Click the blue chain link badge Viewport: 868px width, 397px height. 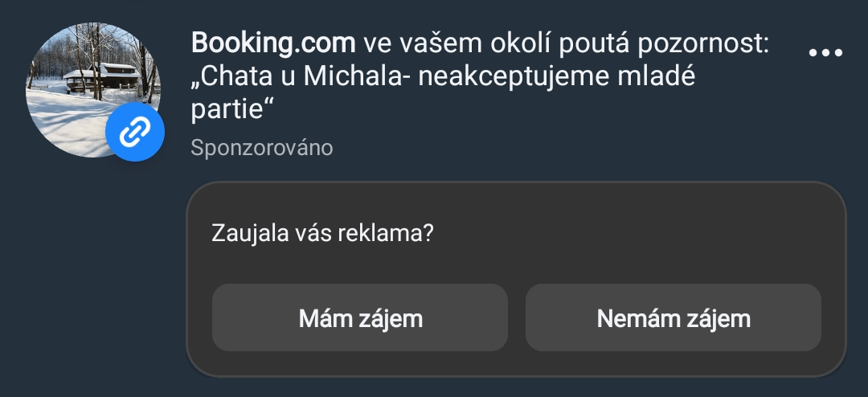coord(134,132)
